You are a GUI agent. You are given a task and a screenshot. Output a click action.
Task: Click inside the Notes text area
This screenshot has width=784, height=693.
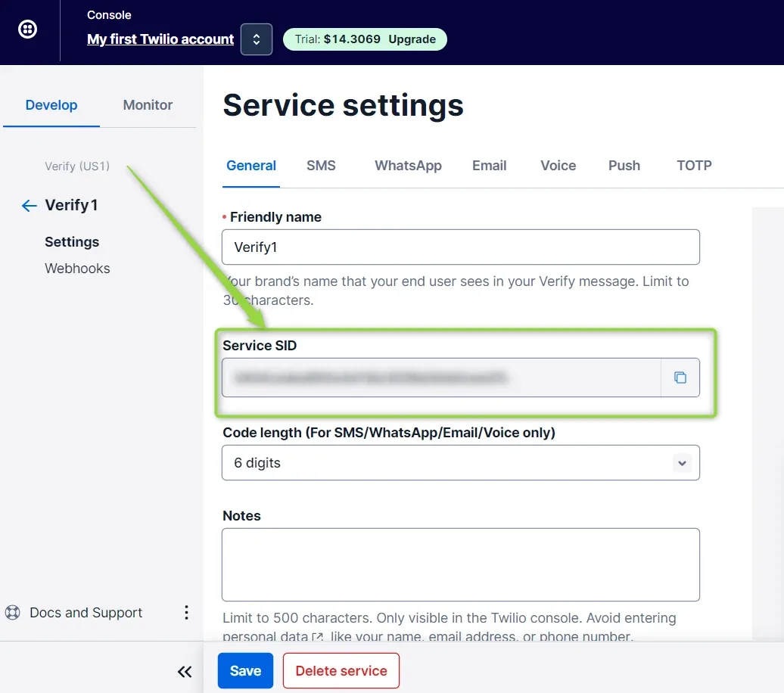click(x=461, y=564)
